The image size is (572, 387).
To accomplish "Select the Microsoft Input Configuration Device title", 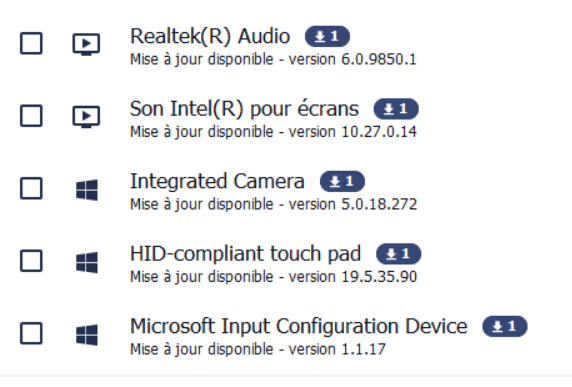I will click(x=299, y=326).
